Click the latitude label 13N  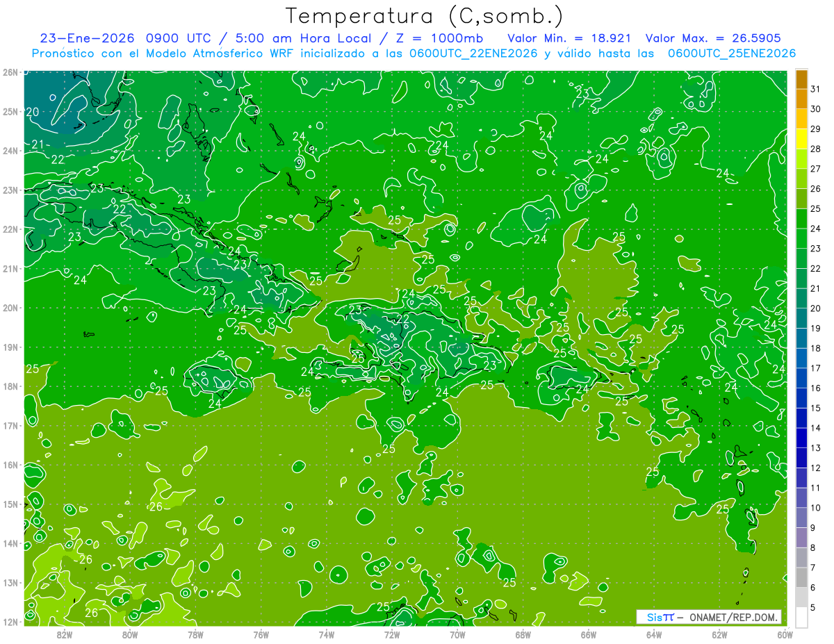point(11,582)
